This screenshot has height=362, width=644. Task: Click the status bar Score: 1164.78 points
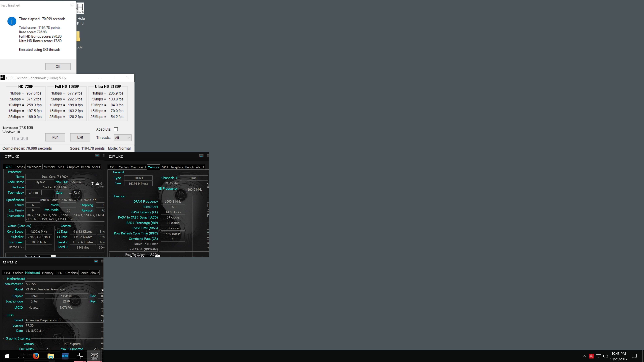coord(87,148)
